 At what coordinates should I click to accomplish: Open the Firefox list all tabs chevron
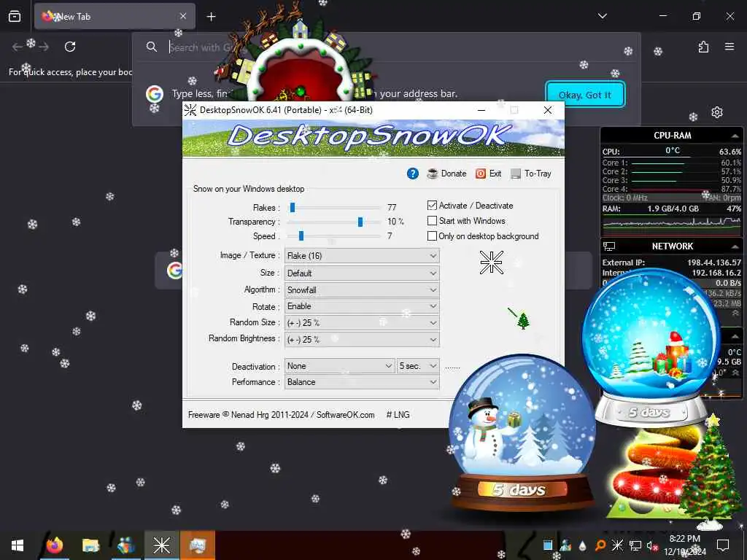(x=602, y=16)
